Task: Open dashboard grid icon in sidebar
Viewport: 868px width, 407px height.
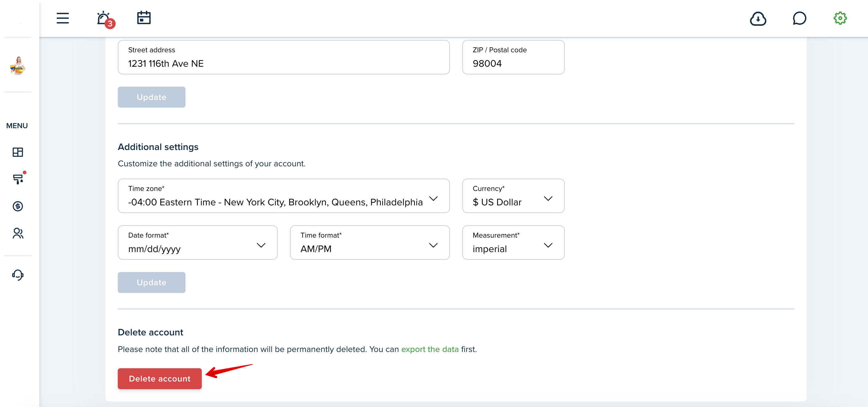Action: (x=18, y=152)
